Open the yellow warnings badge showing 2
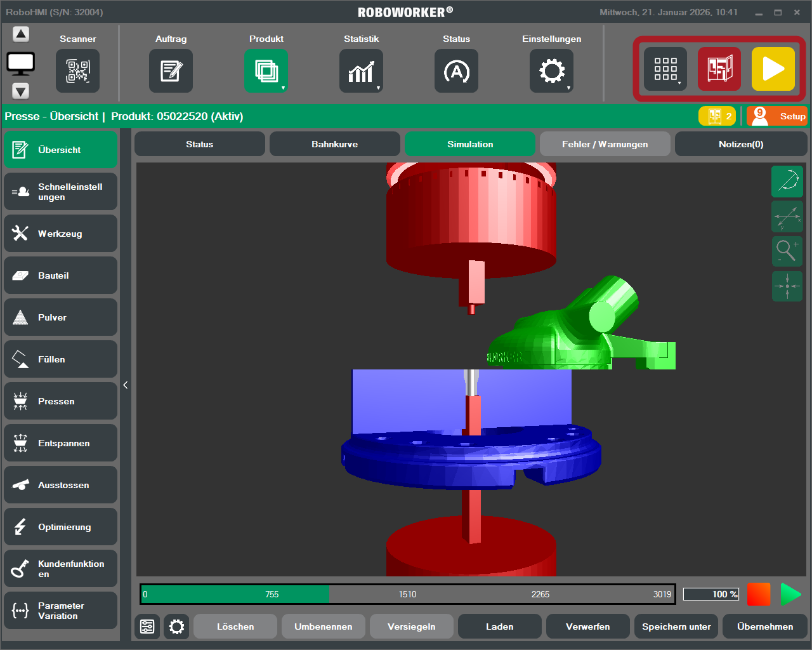This screenshot has width=812, height=650. pyautogui.click(x=717, y=116)
